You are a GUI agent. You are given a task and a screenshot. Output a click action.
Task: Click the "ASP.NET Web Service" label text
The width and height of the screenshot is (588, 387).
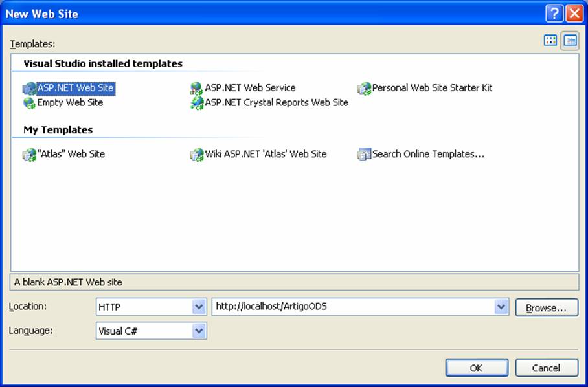pos(250,88)
